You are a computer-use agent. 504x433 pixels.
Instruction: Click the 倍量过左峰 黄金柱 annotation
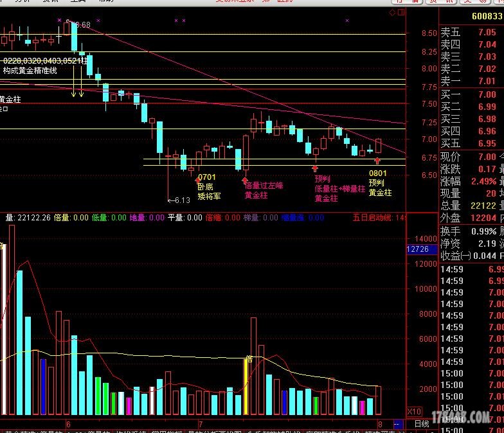coord(264,190)
